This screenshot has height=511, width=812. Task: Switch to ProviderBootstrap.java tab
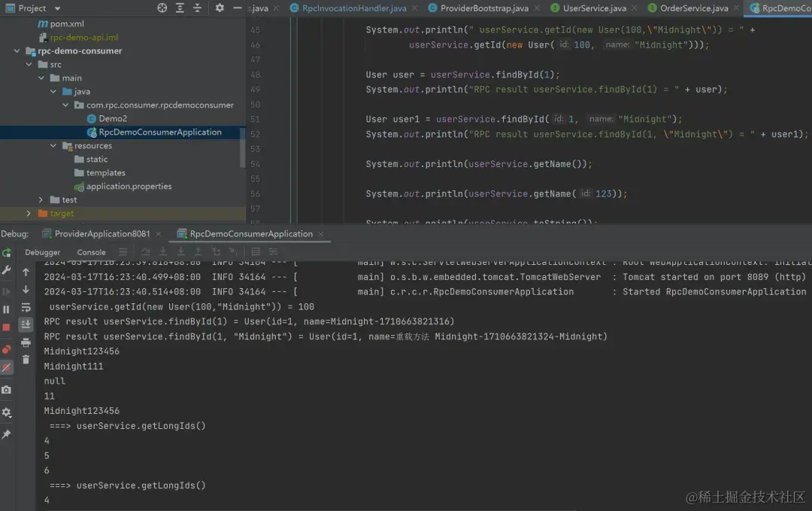484,8
